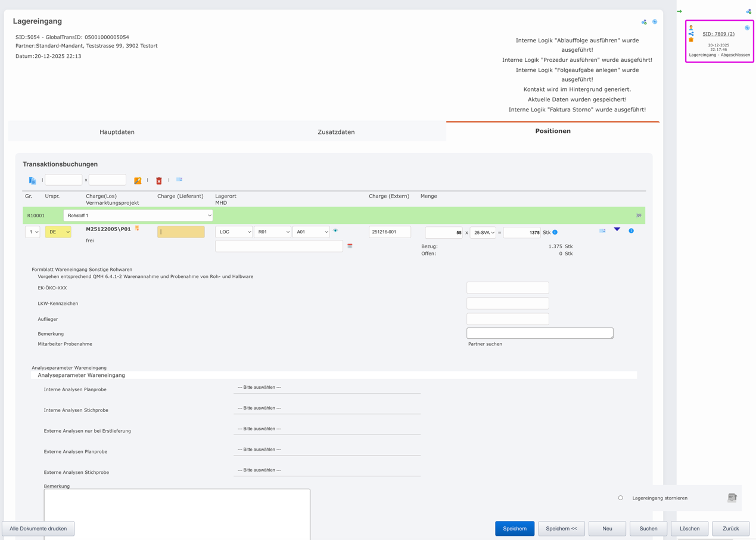Select the copy transaction icon in Transaktionsbuchungen toolbar
756x540 pixels.
click(x=32, y=180)
